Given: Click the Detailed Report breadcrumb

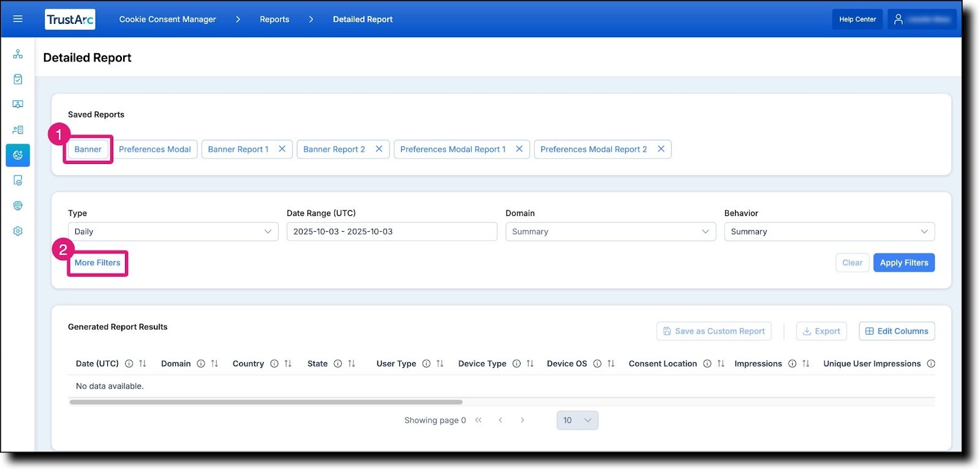Looking at the screenshot, I should coord(363,20).
